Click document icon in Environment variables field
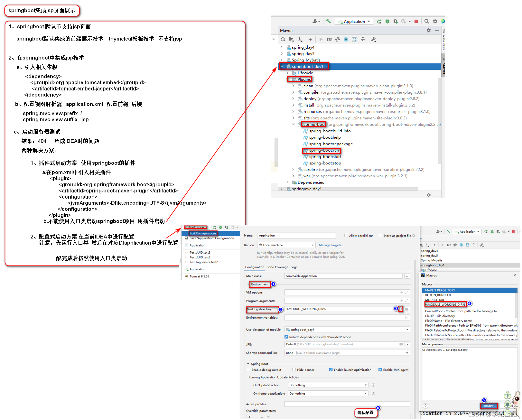The height and width of the screenshot is (420, 522). [407, 317]
